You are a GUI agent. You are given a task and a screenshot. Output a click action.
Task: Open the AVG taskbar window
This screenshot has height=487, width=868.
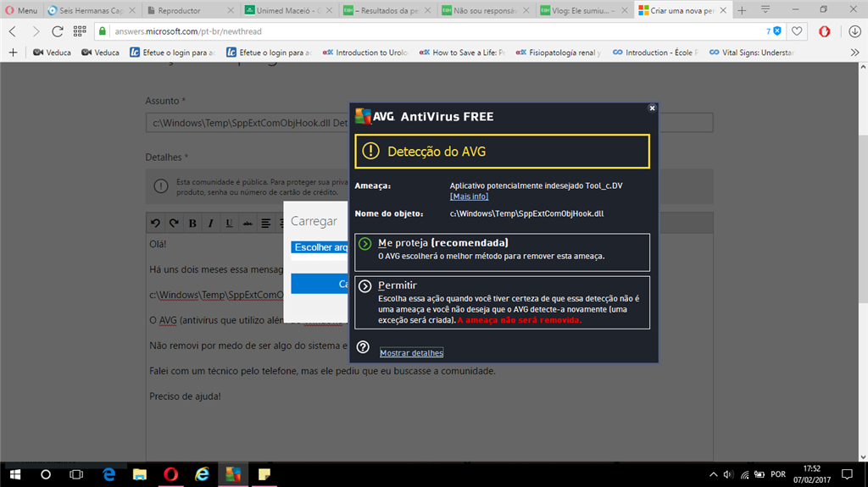coord(233,475)
